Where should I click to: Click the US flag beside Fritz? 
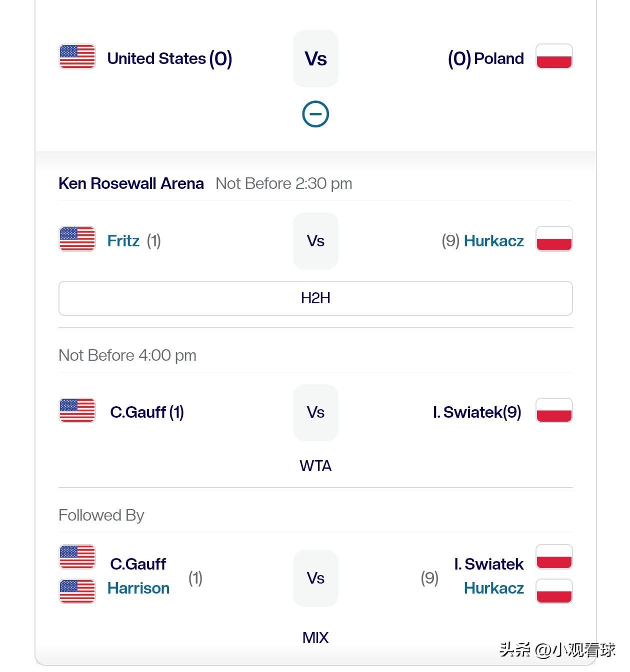tap(77, 239)
